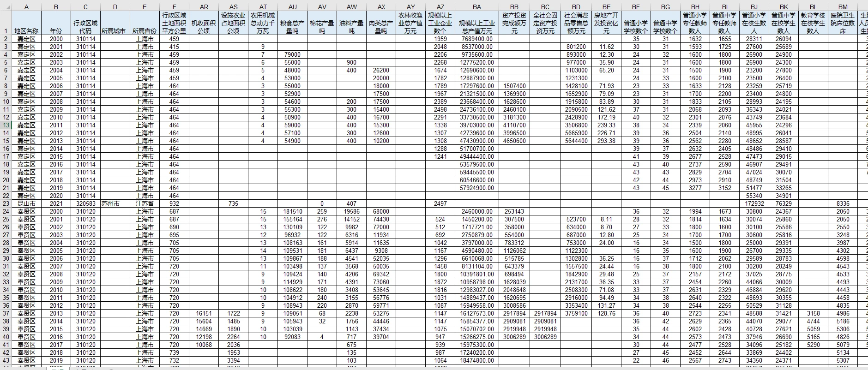Select the cell containing 昆山市

click(x=26, y=203)
